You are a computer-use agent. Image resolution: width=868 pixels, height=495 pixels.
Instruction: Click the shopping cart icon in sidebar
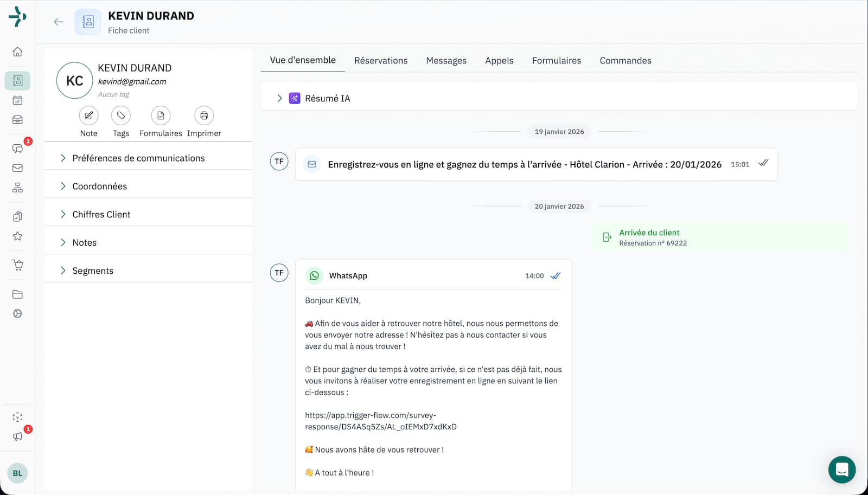point(17,265)
